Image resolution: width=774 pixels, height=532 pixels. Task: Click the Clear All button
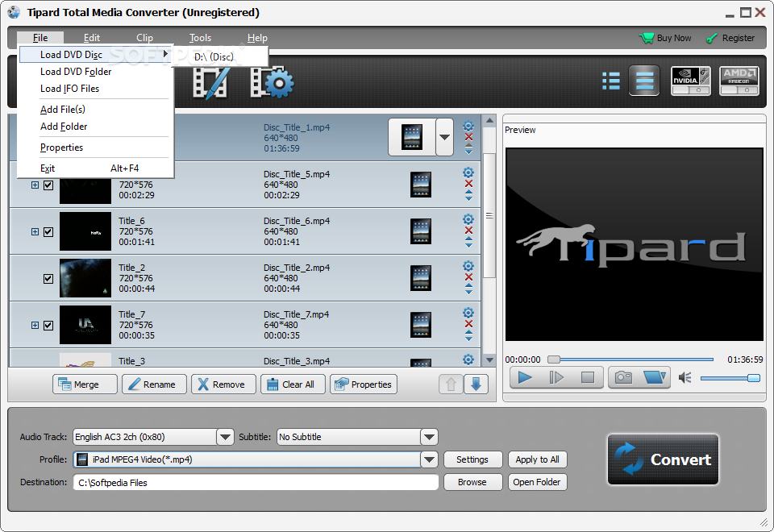[293, 384]
